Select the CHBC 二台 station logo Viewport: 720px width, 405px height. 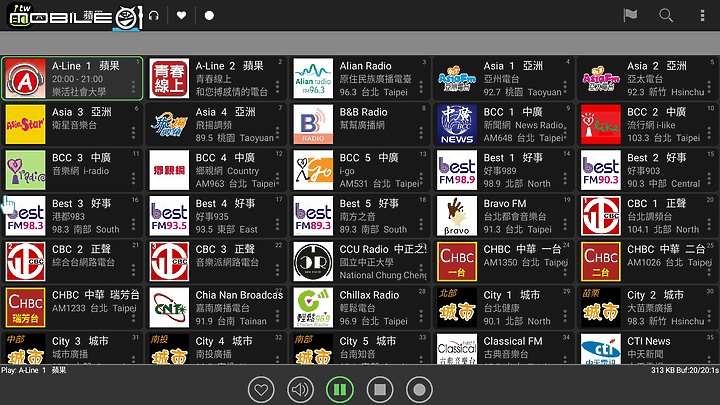coord(601,262)
